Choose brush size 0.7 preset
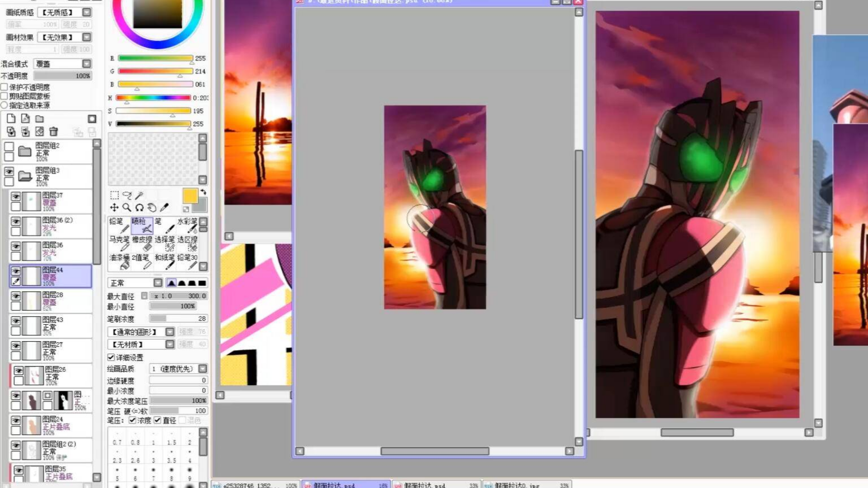 pyautogui.click(x=117, y=438)
